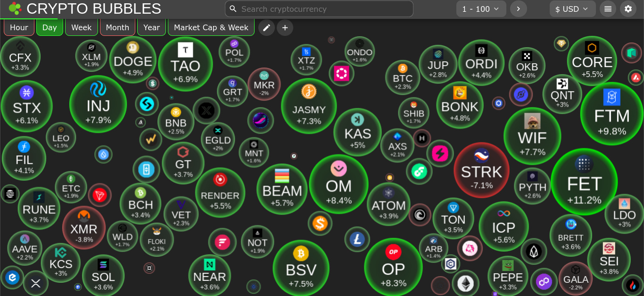
Task: Open the XMR red bubble
Action: click(84, 228)
